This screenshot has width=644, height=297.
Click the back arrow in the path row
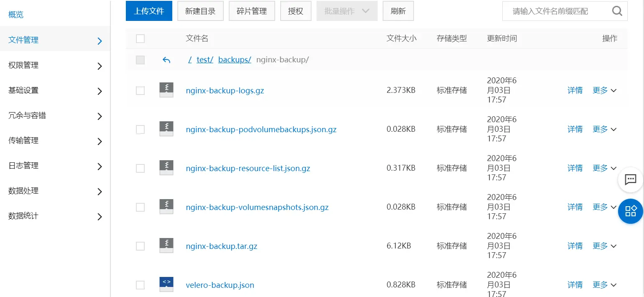pyautogui.click(x=166, y=60)
